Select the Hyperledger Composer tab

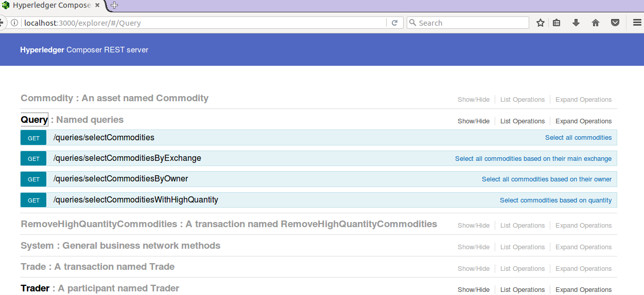(x=51, y=5)
